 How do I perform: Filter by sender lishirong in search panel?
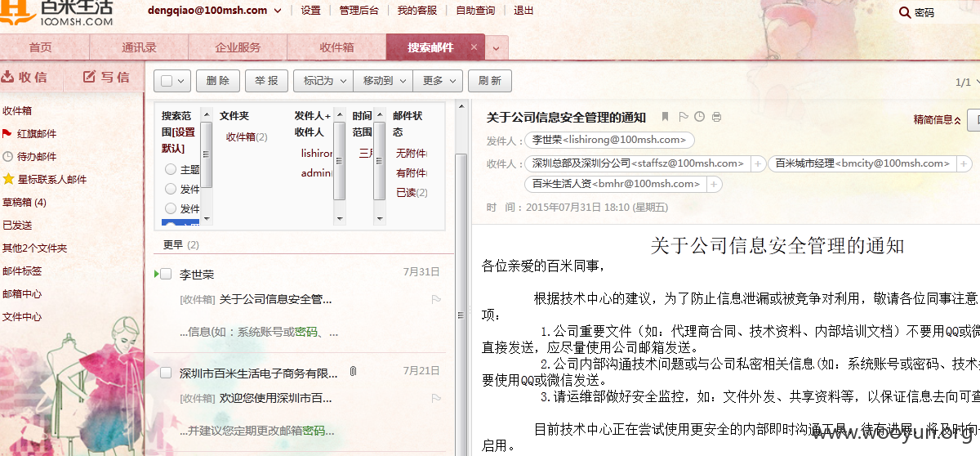click(x=317, y=153)
